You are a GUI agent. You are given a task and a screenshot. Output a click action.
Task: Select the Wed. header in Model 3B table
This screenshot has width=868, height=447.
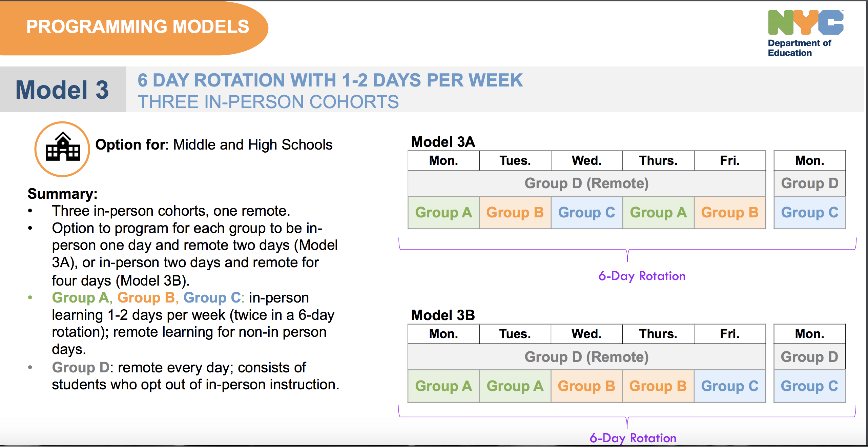tap(586, 334)
